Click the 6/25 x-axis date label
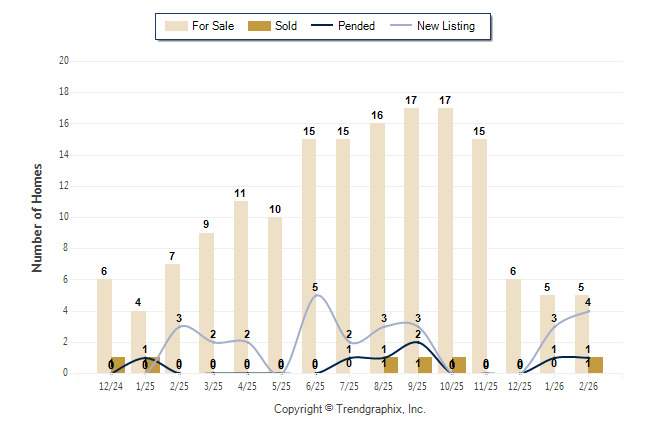The height and width of the screenshot is (434, 646). coord(316,386)
